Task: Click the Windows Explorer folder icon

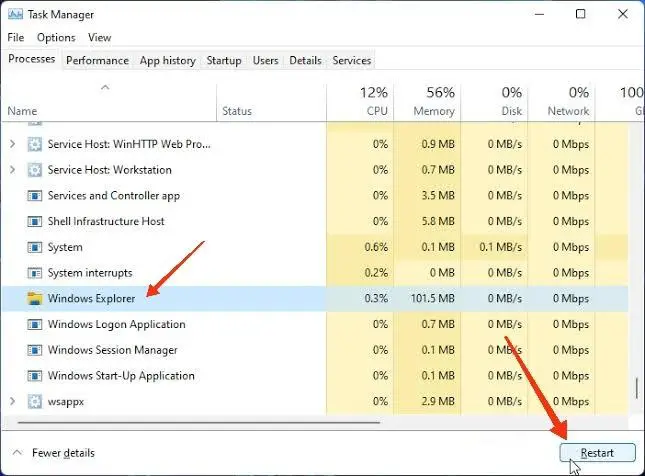Action: [35, 298]
